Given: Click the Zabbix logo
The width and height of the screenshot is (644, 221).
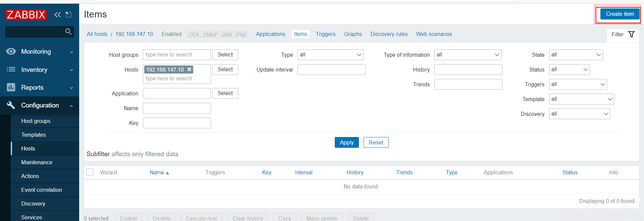Looking at the screenshot, I should 26,14.
